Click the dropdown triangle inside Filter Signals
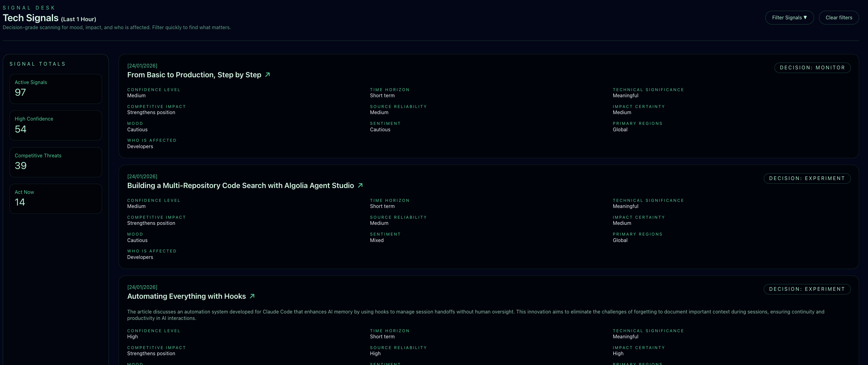Viewport: 868px width, 365px height. [805, 17]
